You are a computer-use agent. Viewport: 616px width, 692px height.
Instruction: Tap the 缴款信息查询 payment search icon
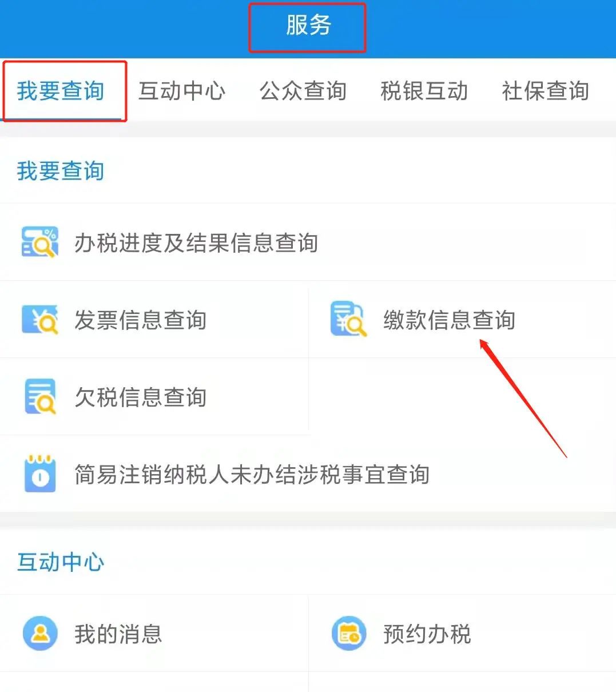click(348, 319)
